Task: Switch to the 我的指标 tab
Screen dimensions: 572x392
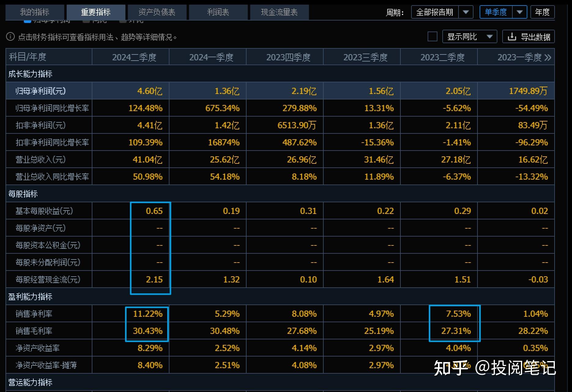Action: pos(35,12)
